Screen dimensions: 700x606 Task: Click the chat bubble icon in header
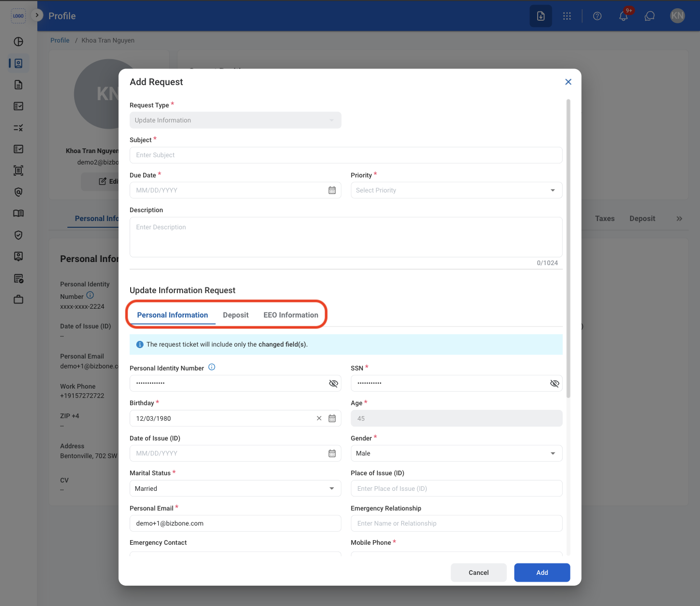[x=650, y=16]
